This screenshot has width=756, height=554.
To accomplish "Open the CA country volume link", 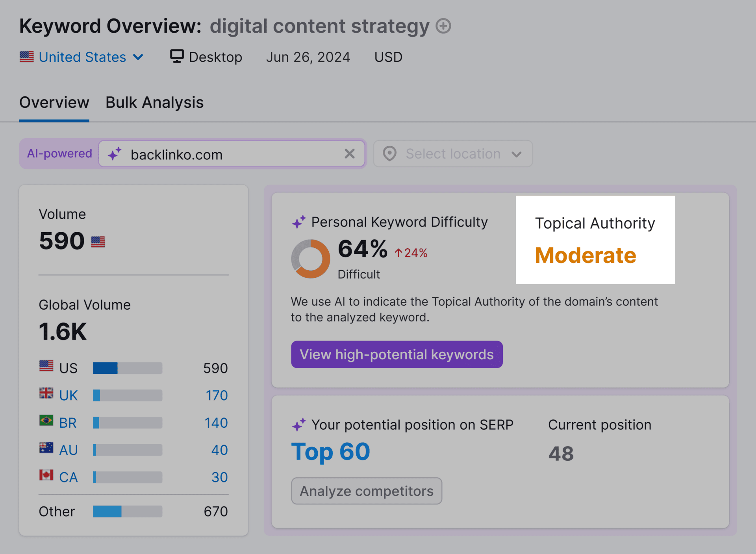I will (x=69, y=477).
